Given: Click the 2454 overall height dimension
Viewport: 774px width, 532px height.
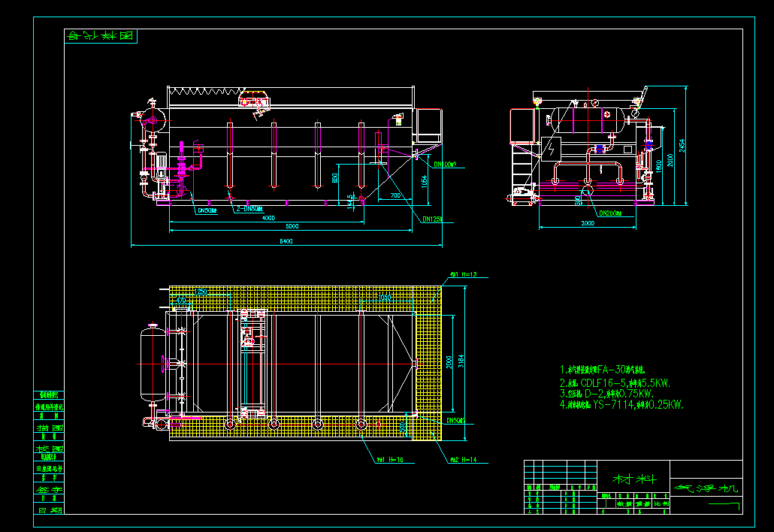Looking at the screenshot, I should 682,145.
